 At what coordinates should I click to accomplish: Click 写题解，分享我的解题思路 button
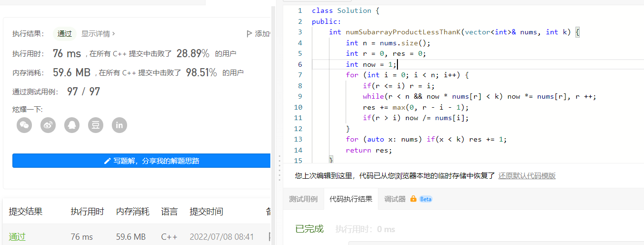click(141, 161)
